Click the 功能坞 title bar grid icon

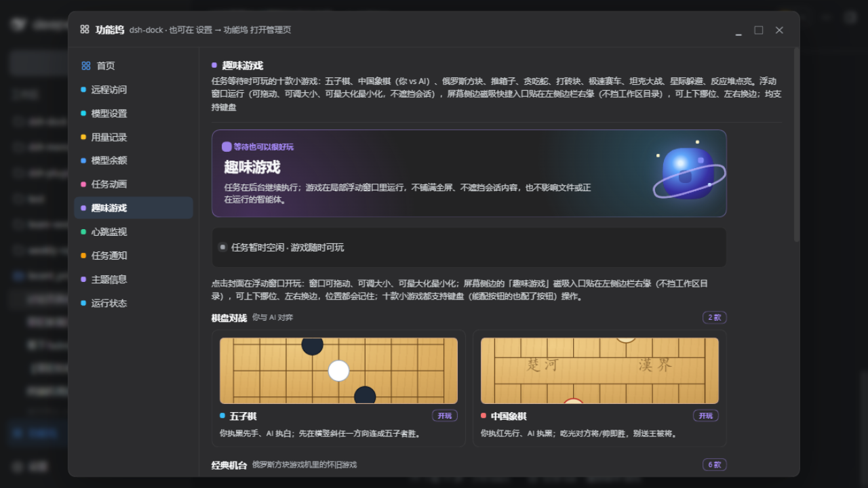point(85,29)
